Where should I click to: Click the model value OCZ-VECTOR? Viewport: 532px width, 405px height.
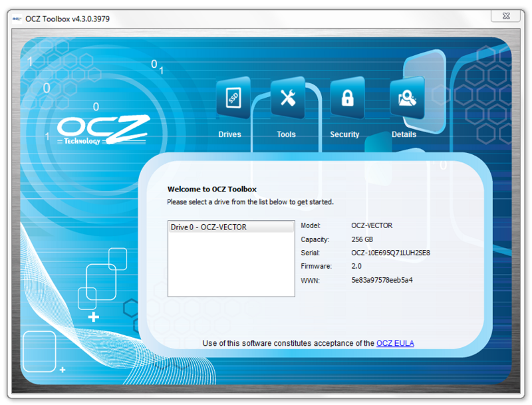tap(372, 225)
